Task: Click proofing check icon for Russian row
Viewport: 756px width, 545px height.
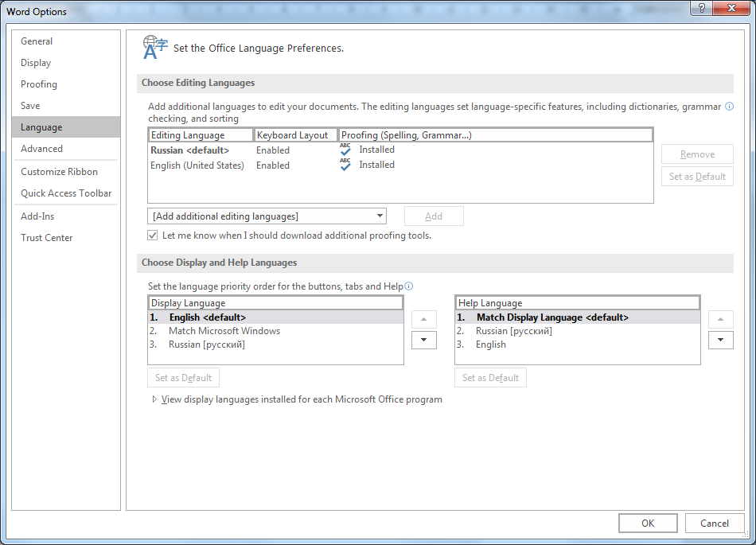Action: (x=345, y=150)
